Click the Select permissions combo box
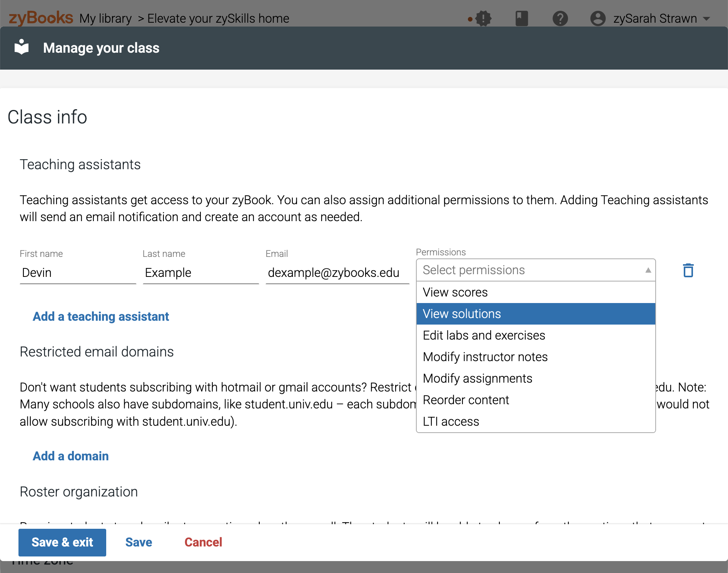 (x=536, y=270)
